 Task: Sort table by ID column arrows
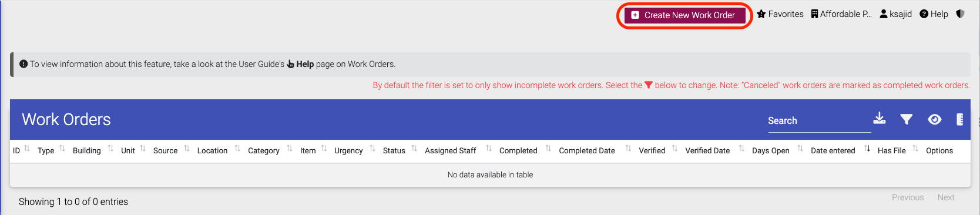pyautogui.click(x=27, y=148)
